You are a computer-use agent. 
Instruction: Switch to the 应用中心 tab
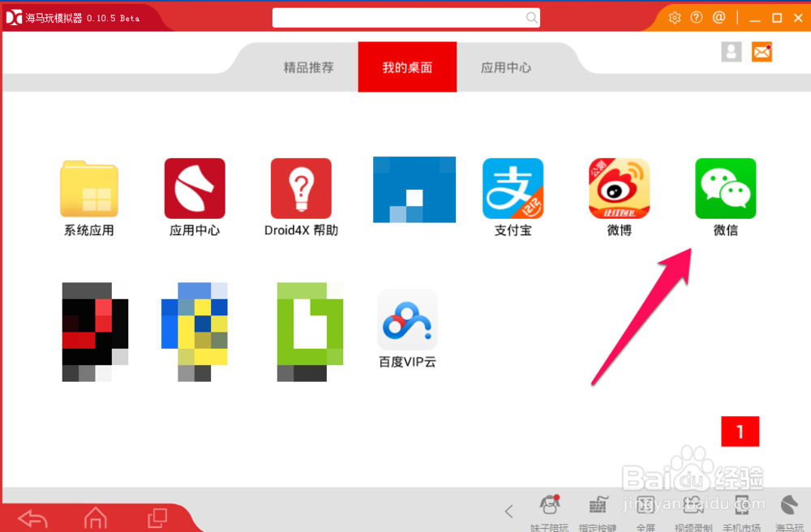(506, 67)
